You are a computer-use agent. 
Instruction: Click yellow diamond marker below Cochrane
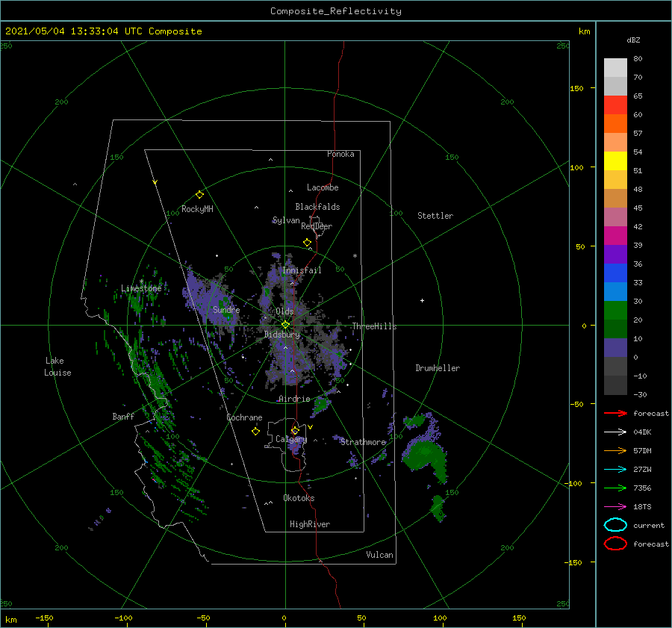[255, 432]
